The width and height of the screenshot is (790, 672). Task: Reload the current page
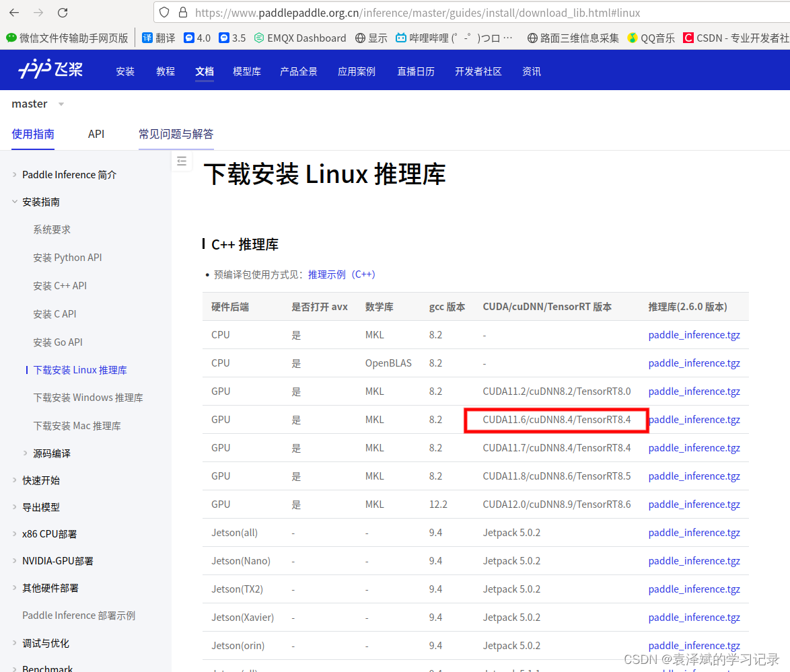63,12
